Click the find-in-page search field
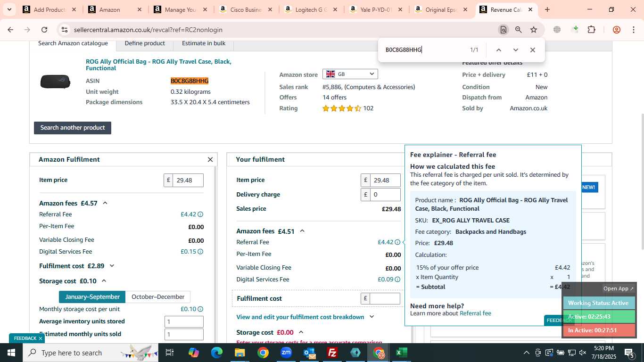The width and height of the screenshot is (644, 362). 424,50
